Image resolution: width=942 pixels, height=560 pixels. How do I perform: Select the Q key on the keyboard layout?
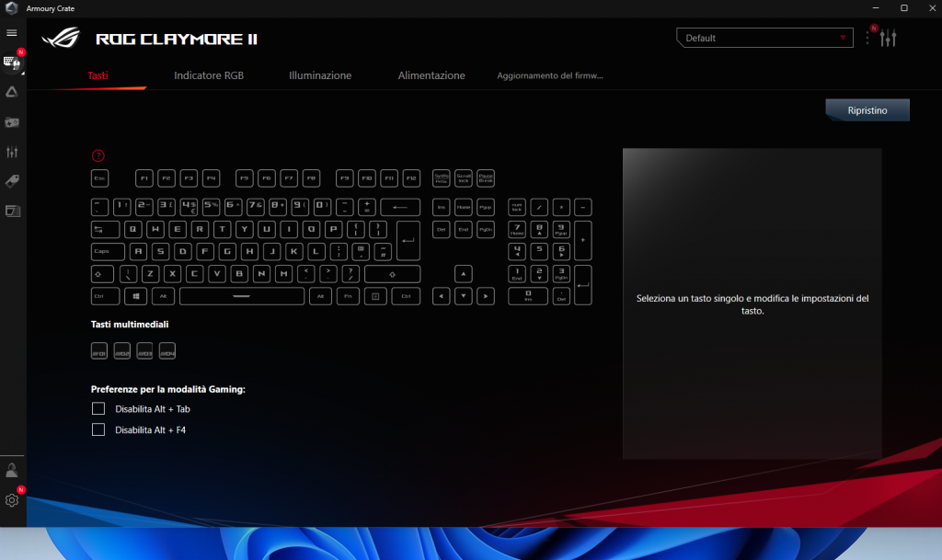[132, 229]
